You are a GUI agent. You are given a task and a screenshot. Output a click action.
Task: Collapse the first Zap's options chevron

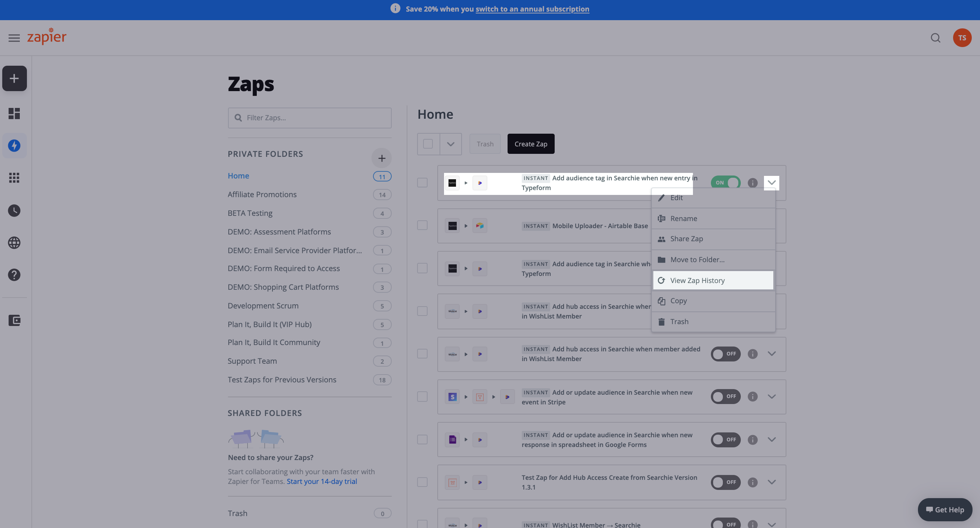[x=771, y=183]
